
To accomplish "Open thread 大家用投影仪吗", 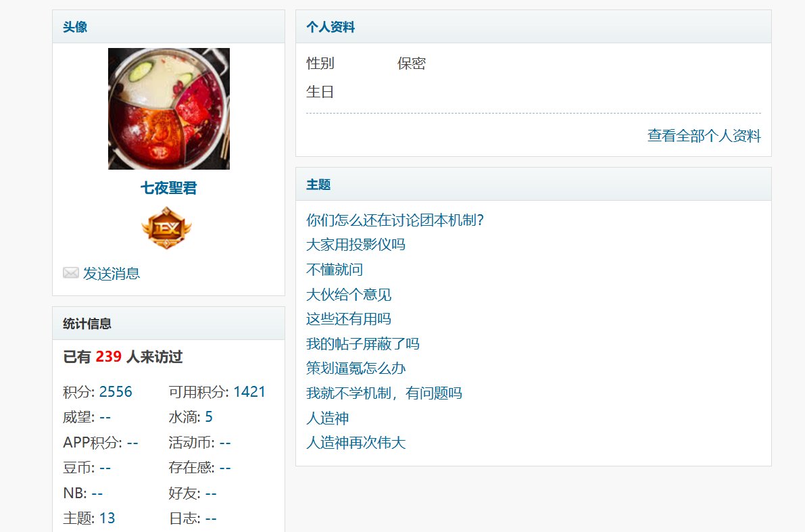I will pos(356,245).
